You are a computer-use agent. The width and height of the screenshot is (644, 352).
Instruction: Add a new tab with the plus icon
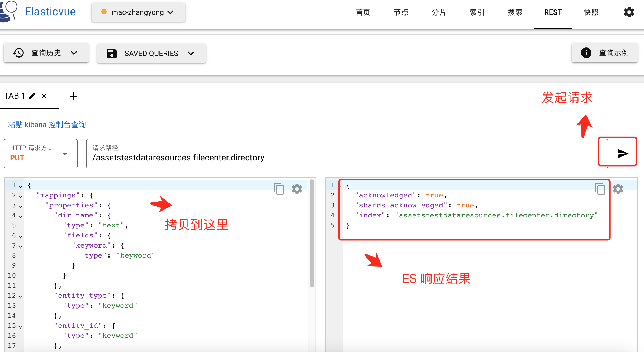[74, 96]
